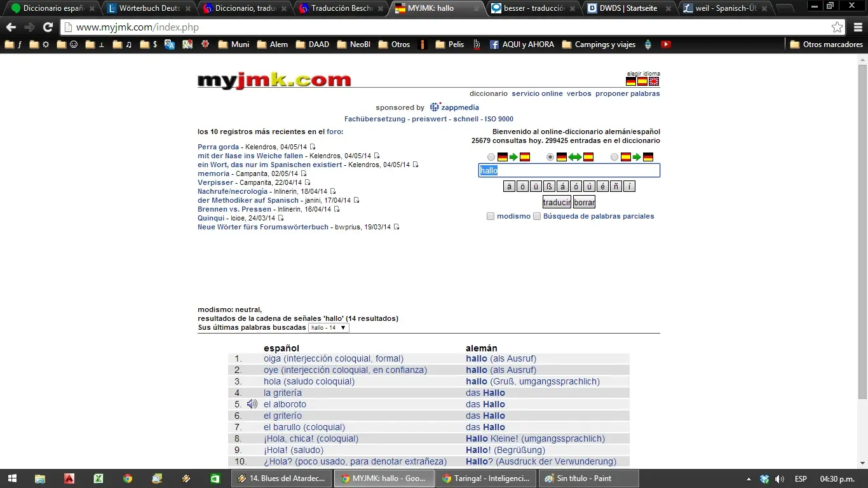868x488 pixels.
Task: Reload the current page
Action: [x=48, y=27]
